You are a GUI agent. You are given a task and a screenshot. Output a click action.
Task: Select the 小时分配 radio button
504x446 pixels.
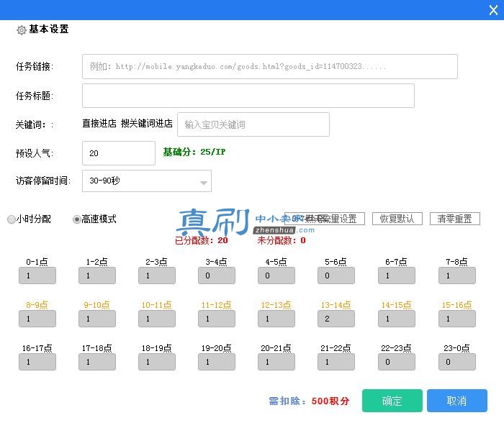pyautogui.click(x=12, y=219)
